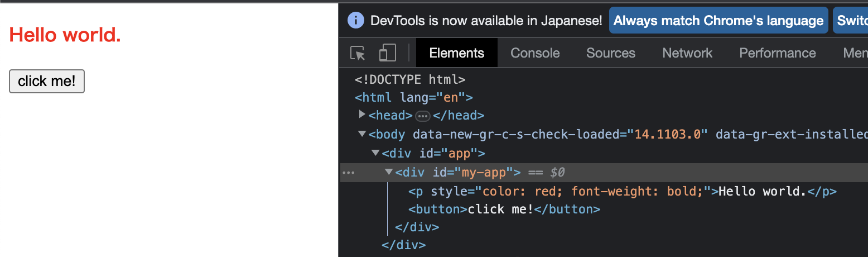This screenshot has width=868, height=257.
Task: Collapse the div id="my-app" node
Action: tap(389, 172)
